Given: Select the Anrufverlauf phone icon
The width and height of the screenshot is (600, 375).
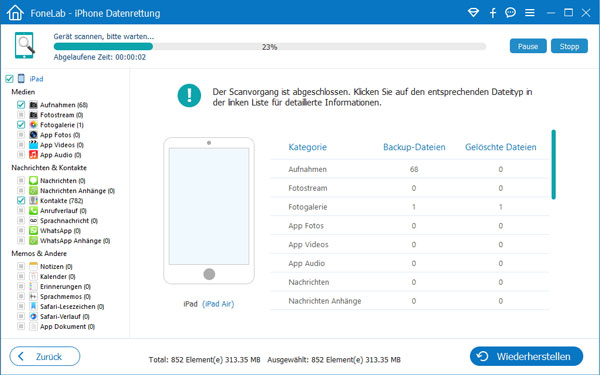Looking at the screenshot, I should pos(34,210).
